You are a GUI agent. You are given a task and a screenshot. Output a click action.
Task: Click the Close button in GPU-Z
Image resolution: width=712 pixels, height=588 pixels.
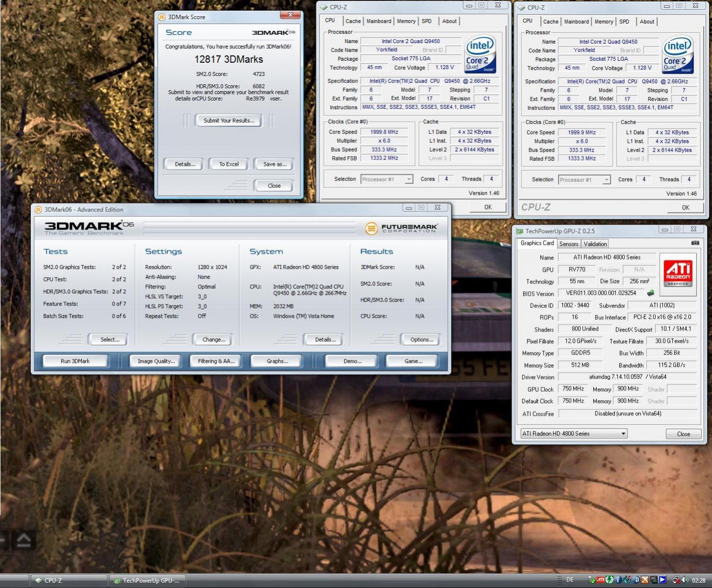coord(683,434)
